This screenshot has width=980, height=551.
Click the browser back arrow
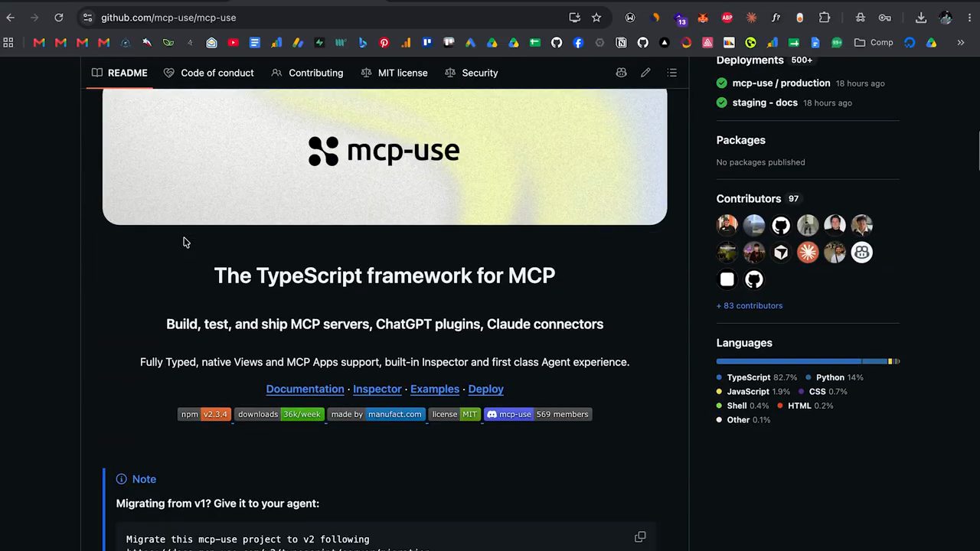(x=11, y=18)
